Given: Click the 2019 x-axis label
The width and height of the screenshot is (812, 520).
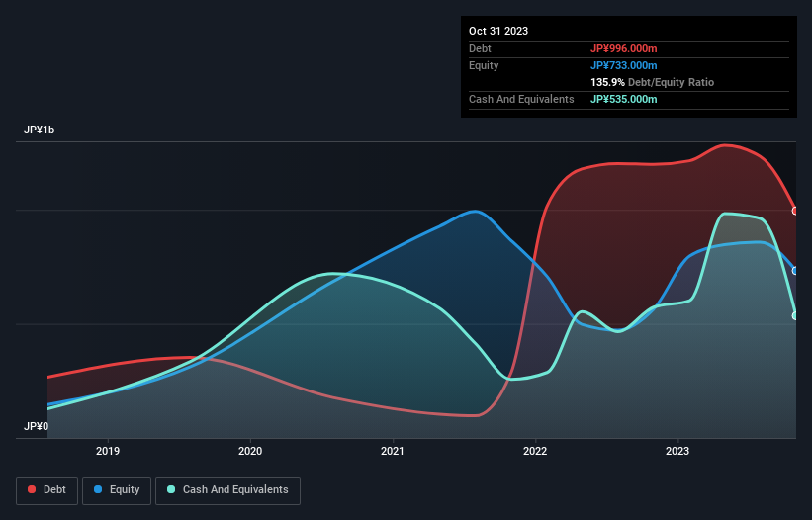Looking at the screenshot, I should click(108, 451).
